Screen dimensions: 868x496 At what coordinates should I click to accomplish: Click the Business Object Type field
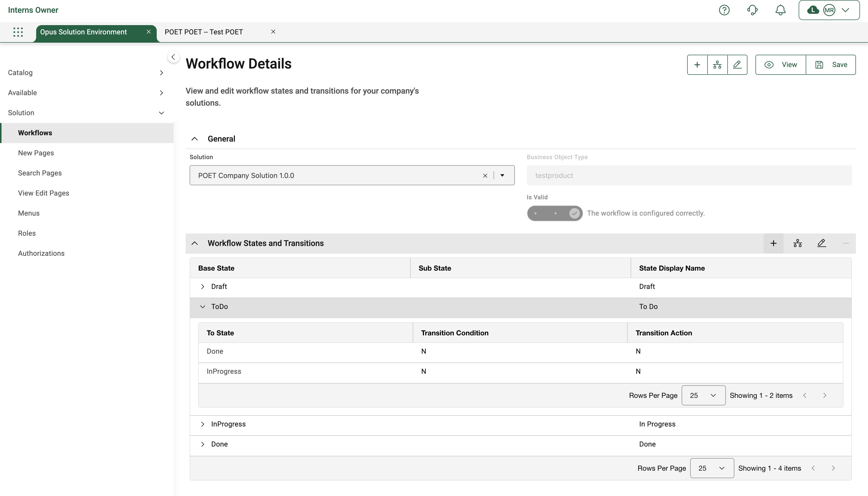(x=689, y=175)
